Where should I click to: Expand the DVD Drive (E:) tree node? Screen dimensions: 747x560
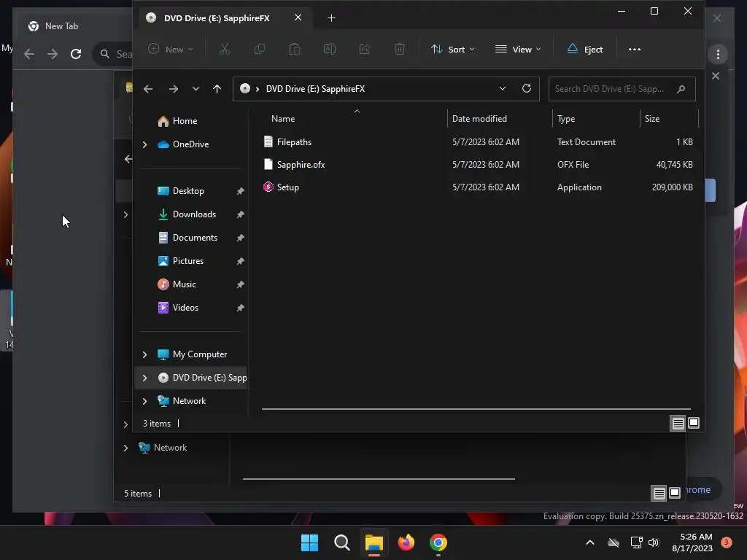[145, 378]
